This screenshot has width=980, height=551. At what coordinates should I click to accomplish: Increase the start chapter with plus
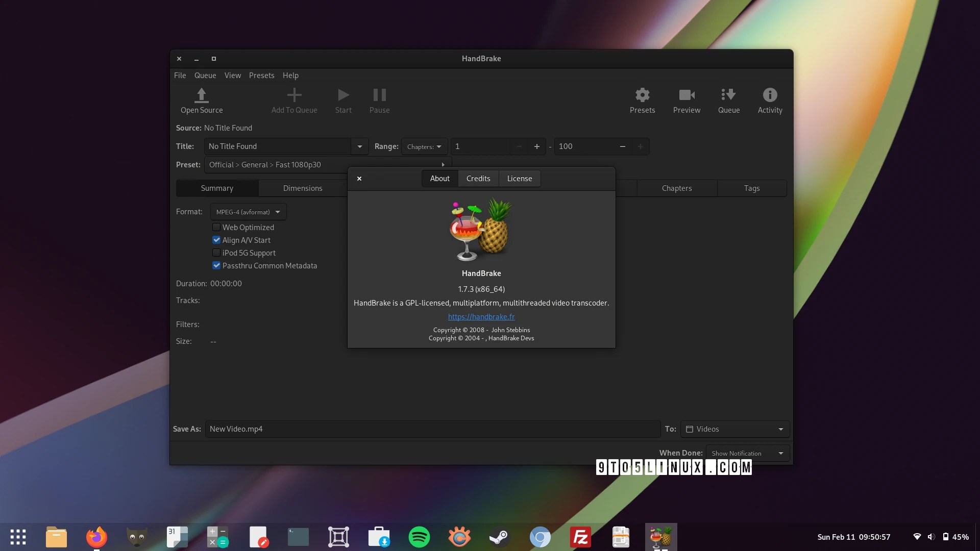(536, 147)
